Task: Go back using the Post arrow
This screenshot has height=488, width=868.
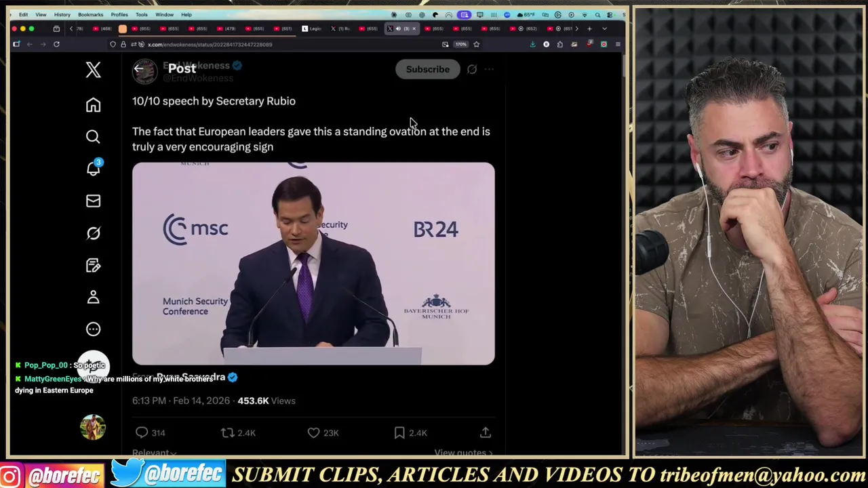Action: click(x=139, y=68)
